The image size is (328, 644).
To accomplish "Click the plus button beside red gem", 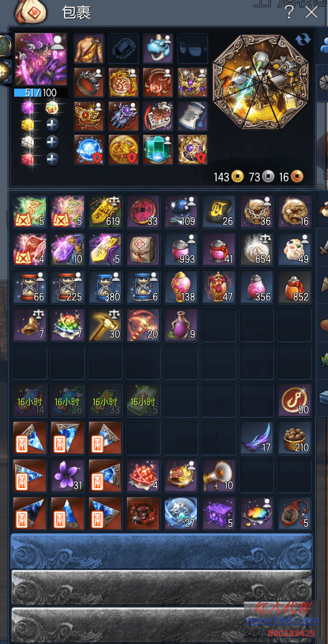I will 52,159.
